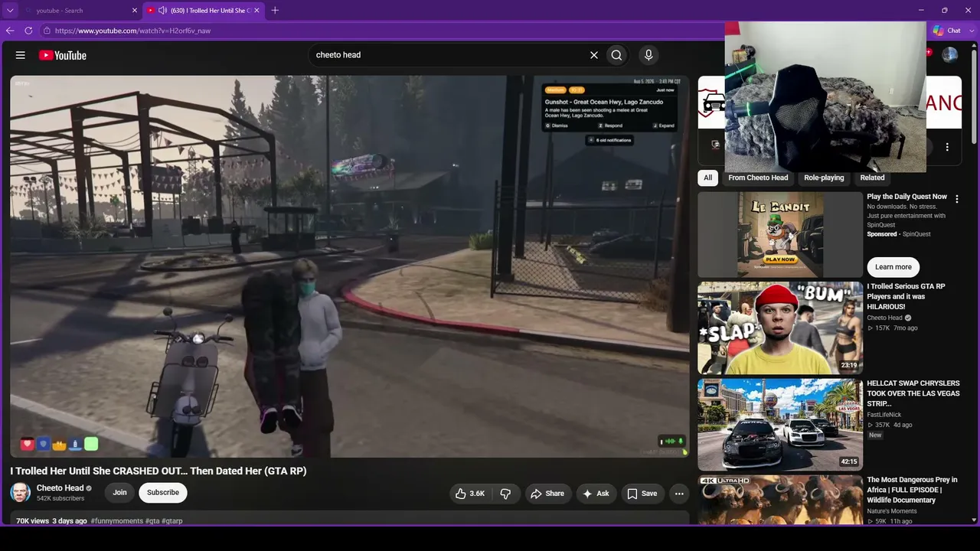The image size is (980, 551).
Task: Save the video to a playlist
Action: tap(642, 494)
